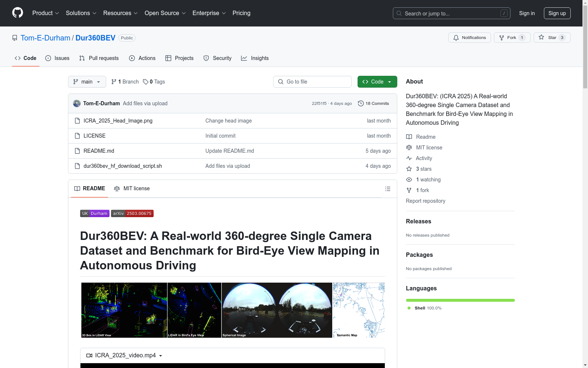Click the file icon beside ICRA_2025_Head_Image.png
The image size is (588, 368).
pos(77,121)
